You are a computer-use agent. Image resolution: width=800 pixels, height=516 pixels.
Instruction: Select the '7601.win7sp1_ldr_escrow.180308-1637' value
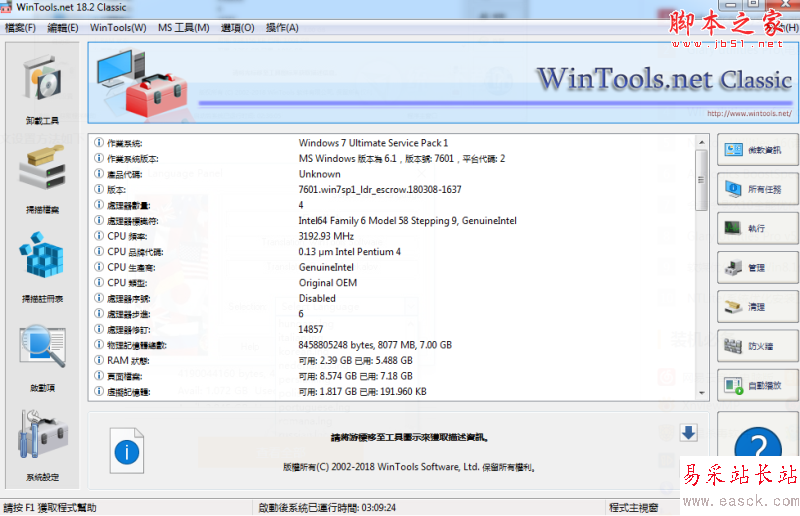(x=380, y=190)
